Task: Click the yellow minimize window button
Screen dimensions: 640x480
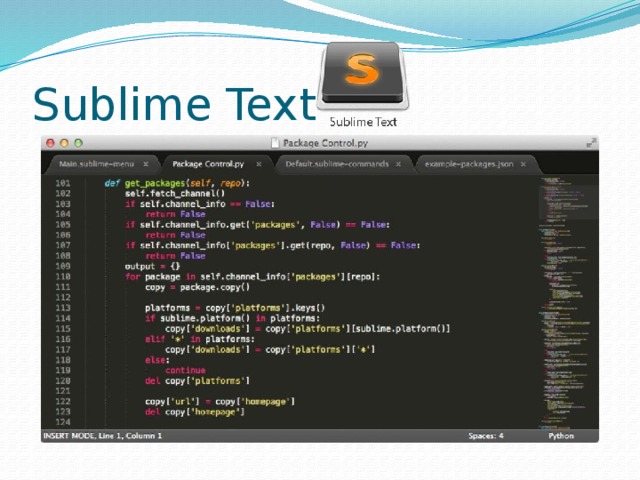Action: pos(64,143)
